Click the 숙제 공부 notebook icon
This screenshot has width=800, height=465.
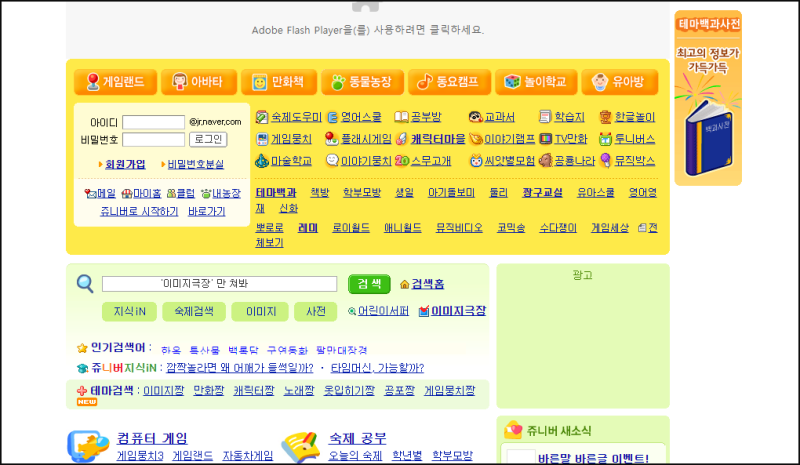click(301, 447)
